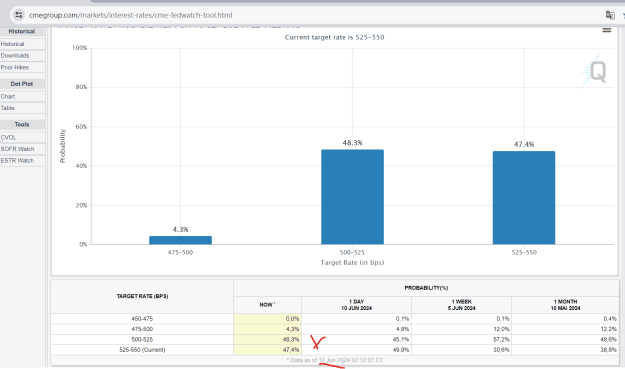
Task: Open the Historical link in sidebar
Action: pos(12,44)
